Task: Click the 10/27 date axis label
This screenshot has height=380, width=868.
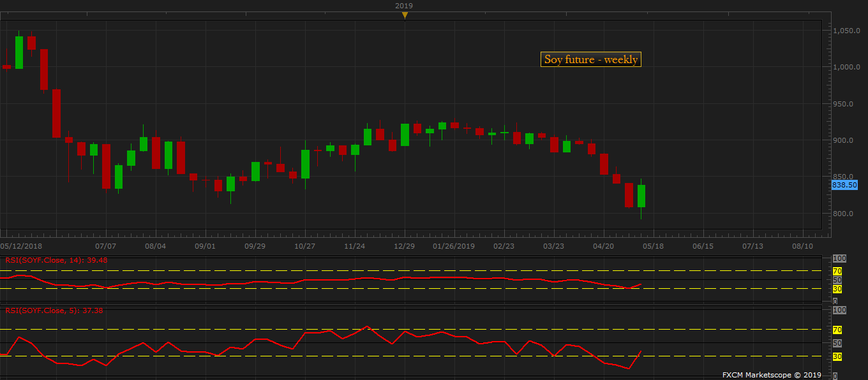Action: click(x=304, y=245)
